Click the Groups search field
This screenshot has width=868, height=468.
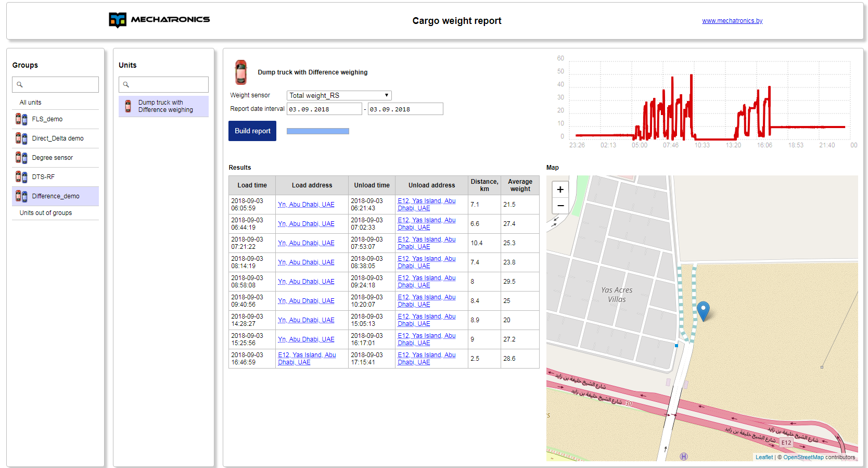(56, 84)
